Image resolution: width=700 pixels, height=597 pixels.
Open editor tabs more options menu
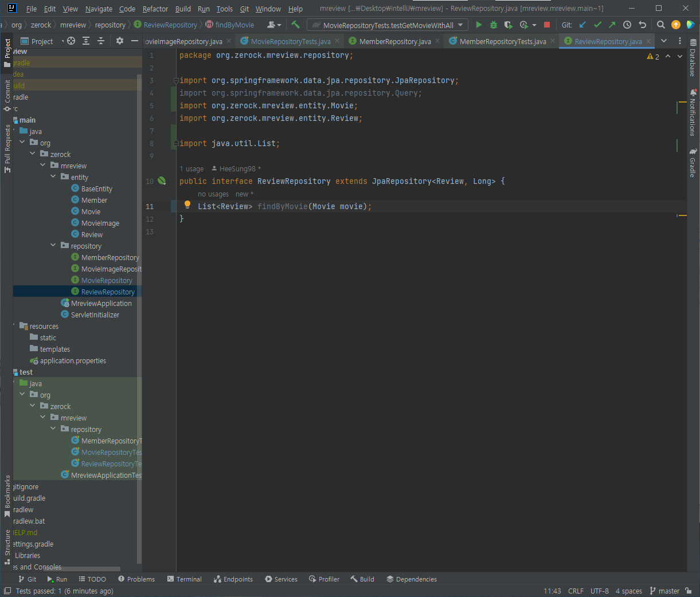pyautogui.click(x=680, y=41)
